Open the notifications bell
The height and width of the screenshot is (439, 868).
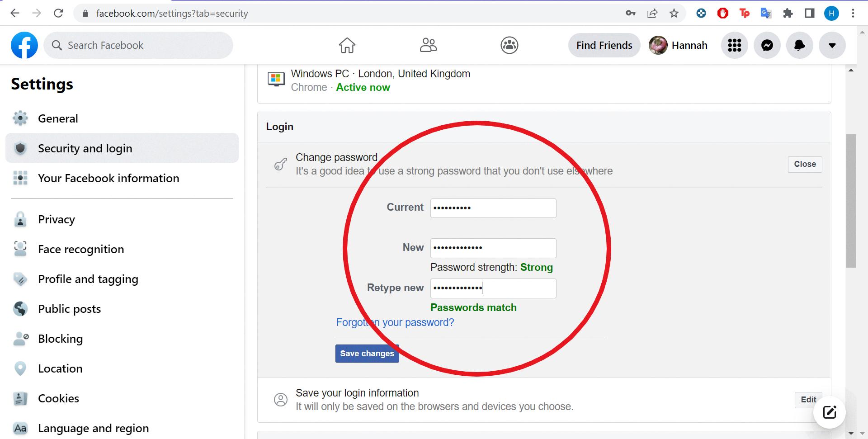click(799, 45)
